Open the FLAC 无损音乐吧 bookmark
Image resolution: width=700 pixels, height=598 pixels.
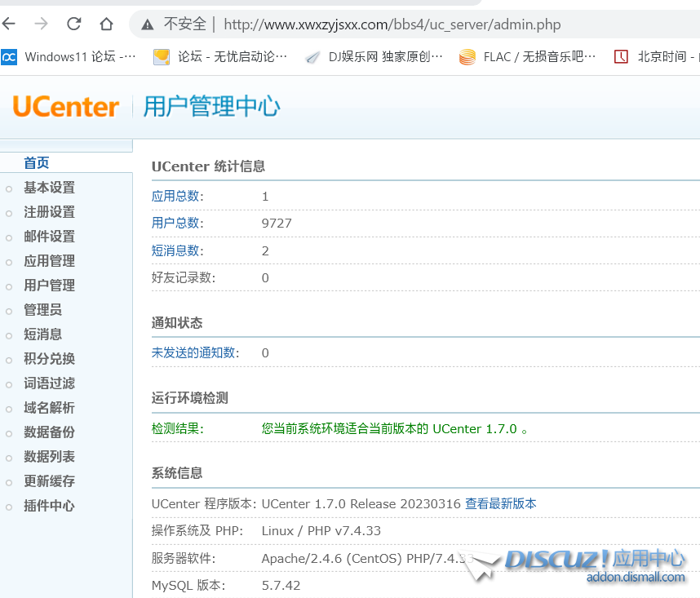coord(528,57)
